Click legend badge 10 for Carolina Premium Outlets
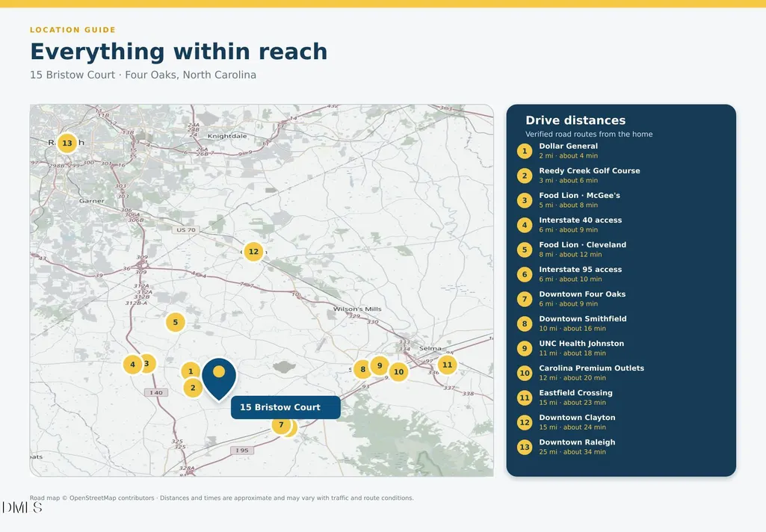Image resolution: width=766 pixels, height=532 pixels. (x=525, y=373)
